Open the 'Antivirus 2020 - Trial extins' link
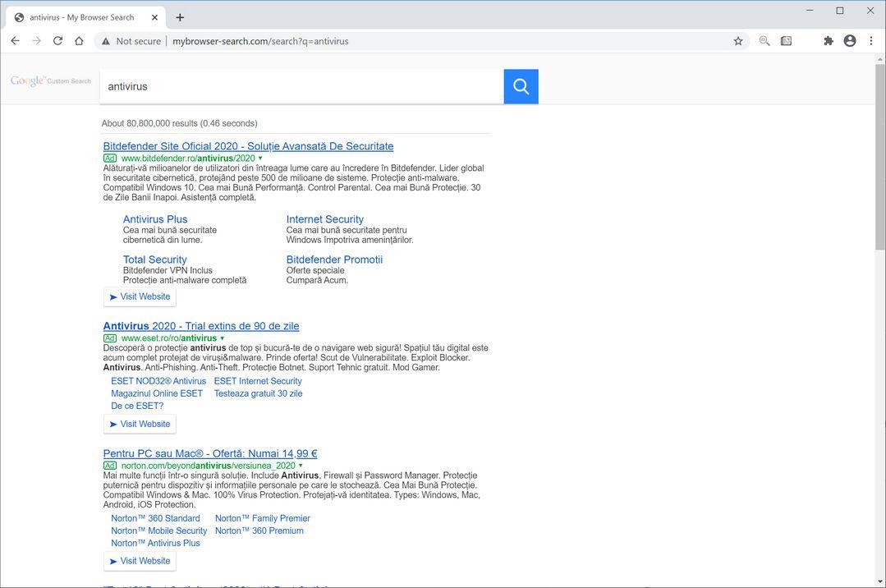Screen dimensions: 886x588 201,326
